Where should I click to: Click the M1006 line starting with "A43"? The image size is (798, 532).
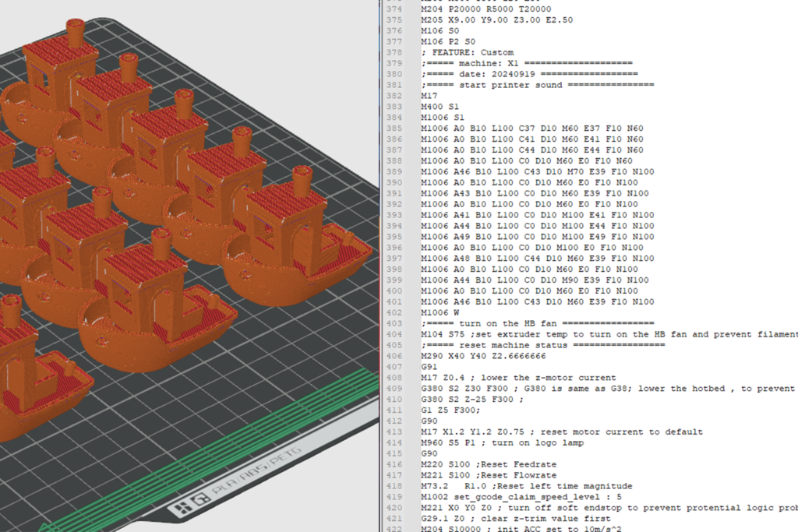coord(535,193)
